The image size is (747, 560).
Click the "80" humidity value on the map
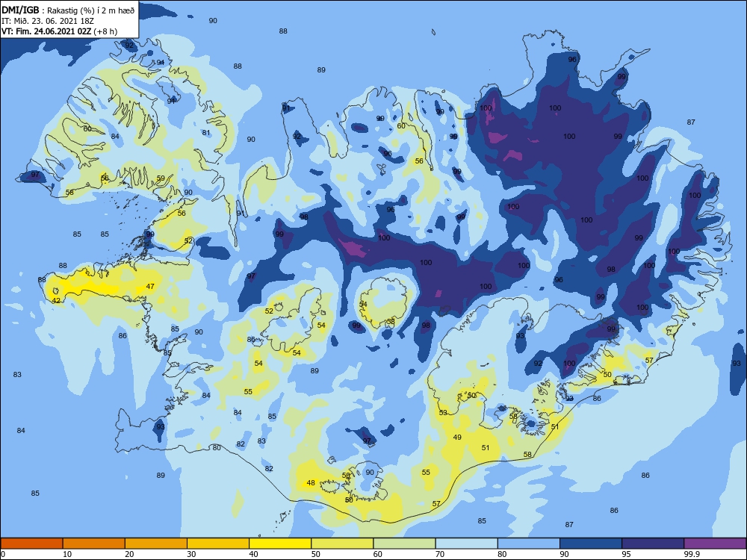tap(217, 447)
